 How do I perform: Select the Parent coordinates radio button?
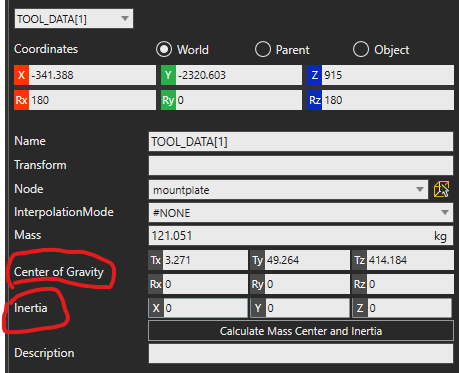(x=263, y=49)
